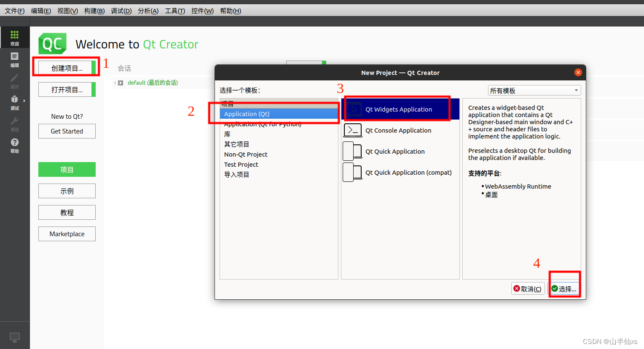Click the monitor kit selector icon
The height and width of the screenshot is (349, 644).
coord(15,337)
